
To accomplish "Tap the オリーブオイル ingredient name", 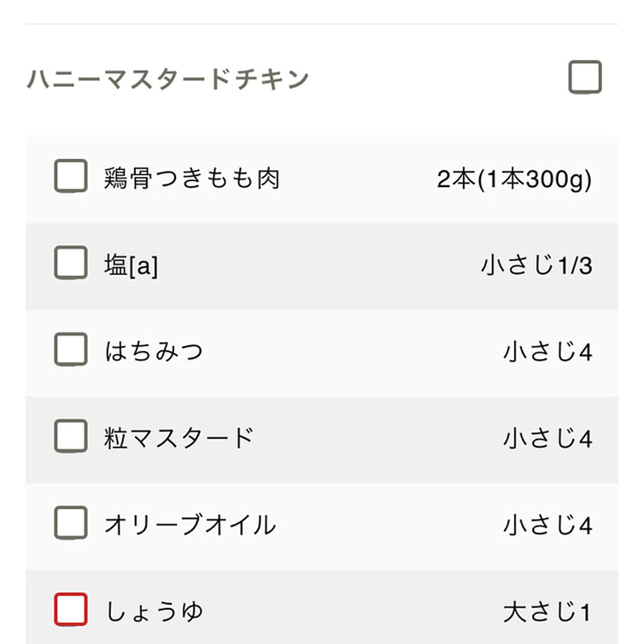I will click(190, 525).
